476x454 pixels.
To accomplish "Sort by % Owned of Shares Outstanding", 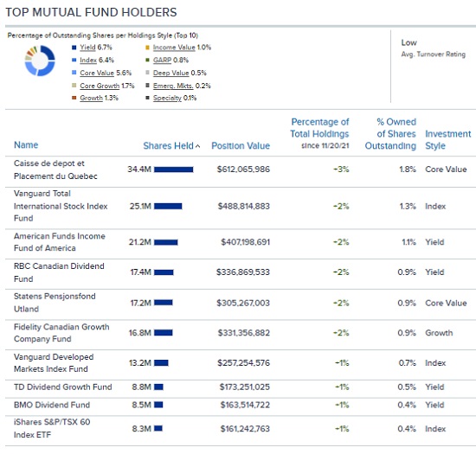I will (x=390, y=134).
